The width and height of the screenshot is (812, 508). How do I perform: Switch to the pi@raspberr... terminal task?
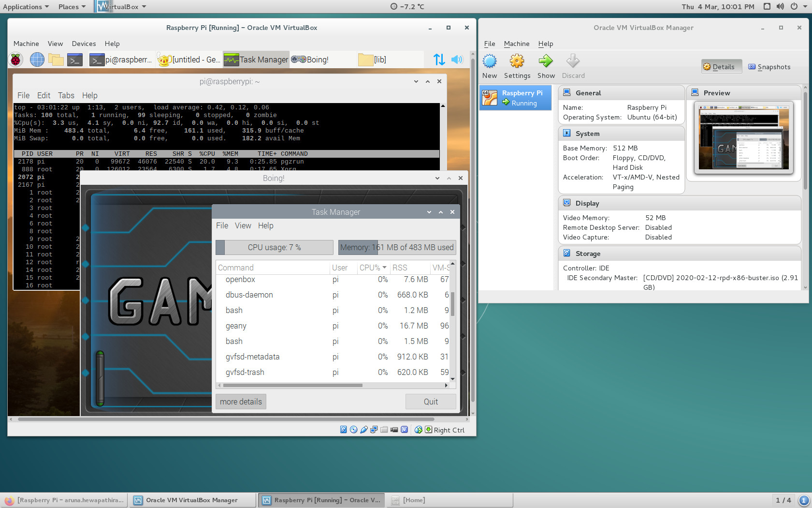pyautogui.click(x=121, y=60)
